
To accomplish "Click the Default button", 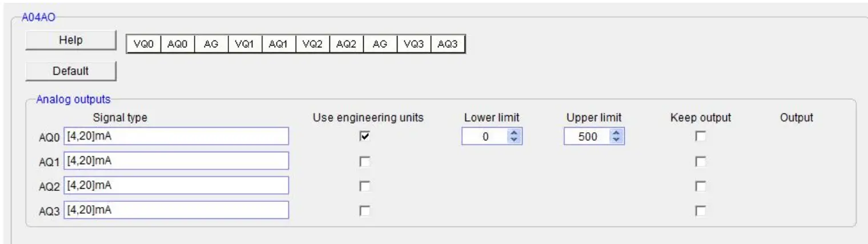I will pyautogui.click(x=71, y=71).
